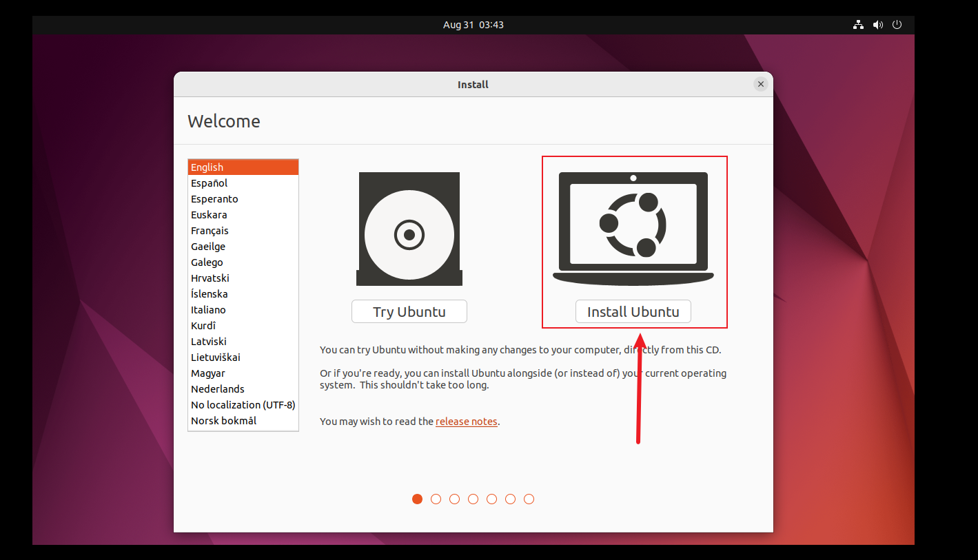Click the Install Ubuntu button
The image size is (978, 560).
[633, 311]
